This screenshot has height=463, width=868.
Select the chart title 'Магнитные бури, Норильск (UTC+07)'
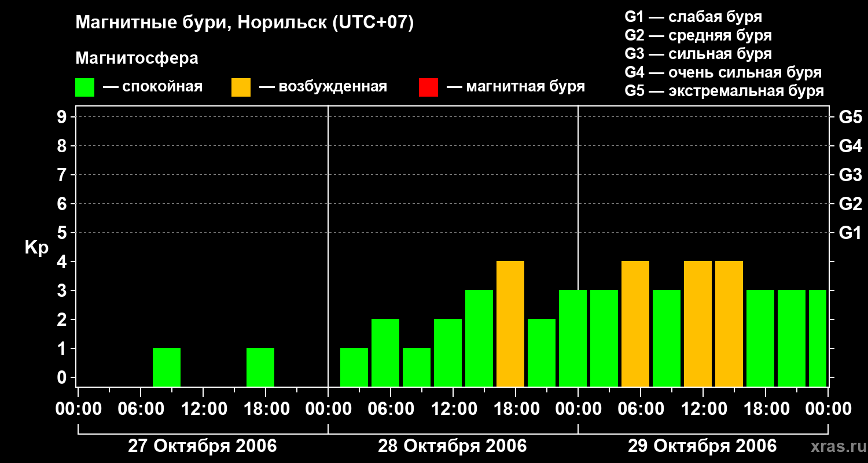[x=245, y=23]
